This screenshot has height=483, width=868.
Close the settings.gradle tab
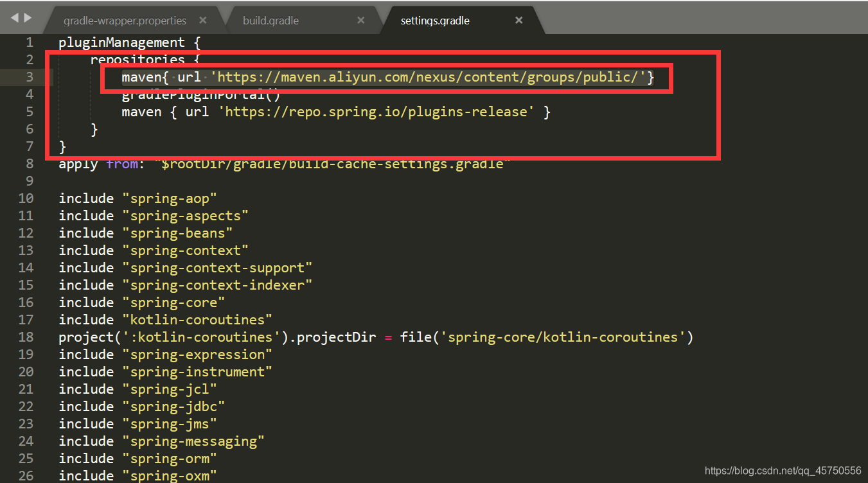519,21
